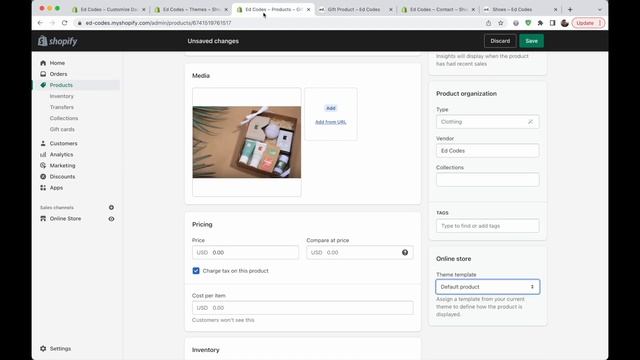Click the Analytics bar chart icon

point(43,154)
